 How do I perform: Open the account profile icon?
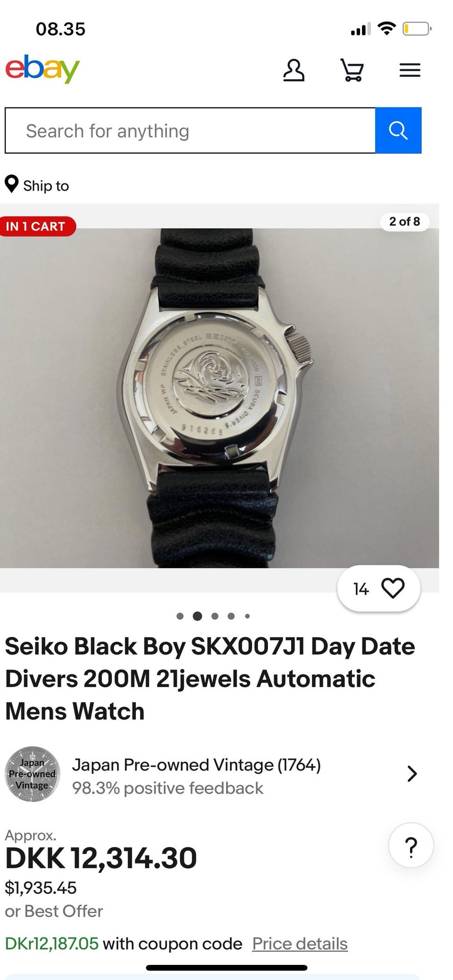coord(294,70)
